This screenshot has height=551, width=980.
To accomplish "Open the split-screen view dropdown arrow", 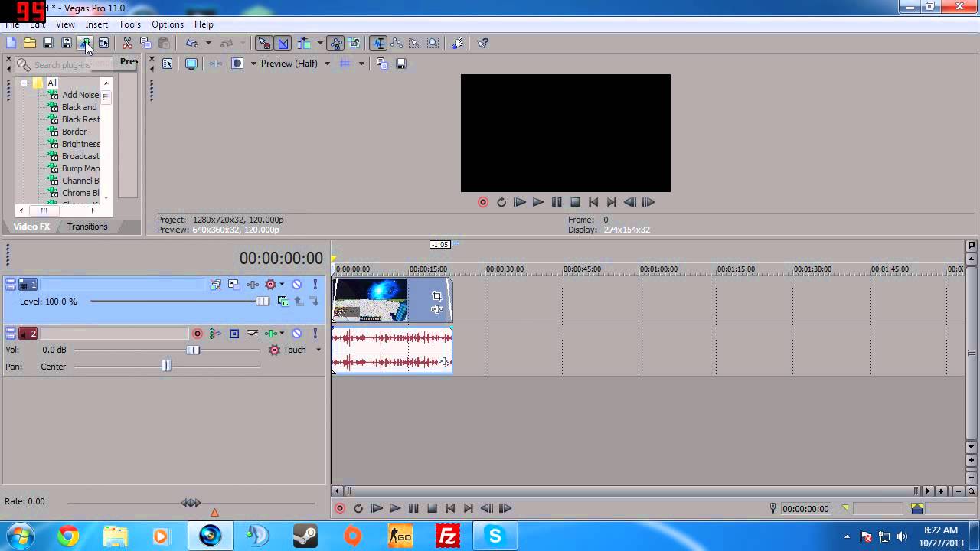I will [x=253, y=64].
